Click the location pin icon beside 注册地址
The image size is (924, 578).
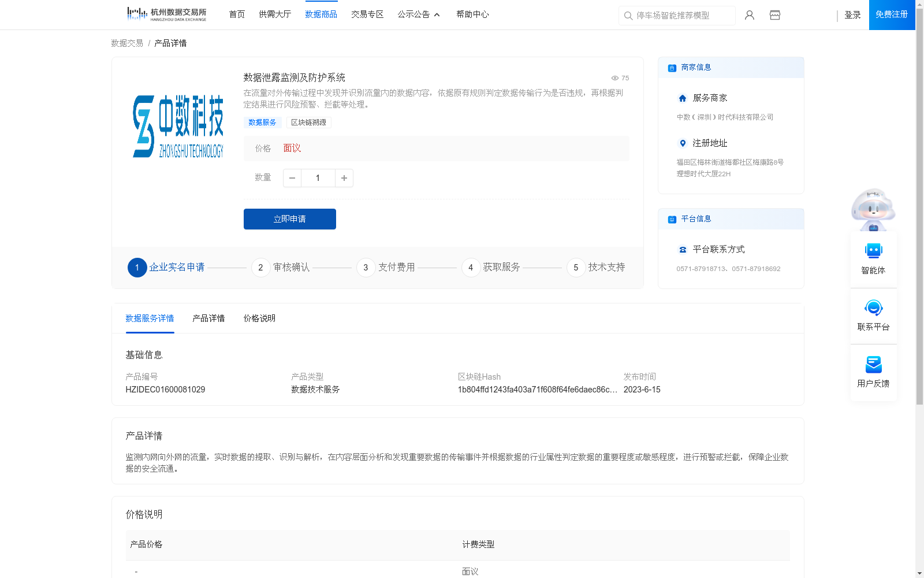(682, 143)
